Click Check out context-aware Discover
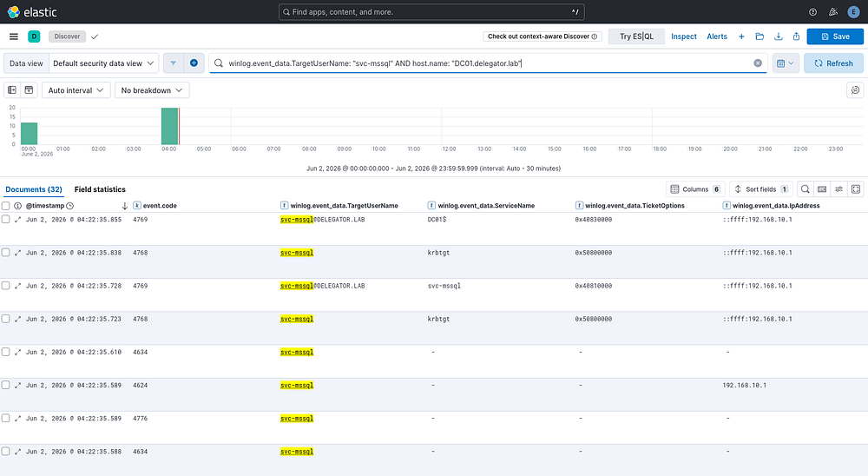 click(x=542, y=36)
